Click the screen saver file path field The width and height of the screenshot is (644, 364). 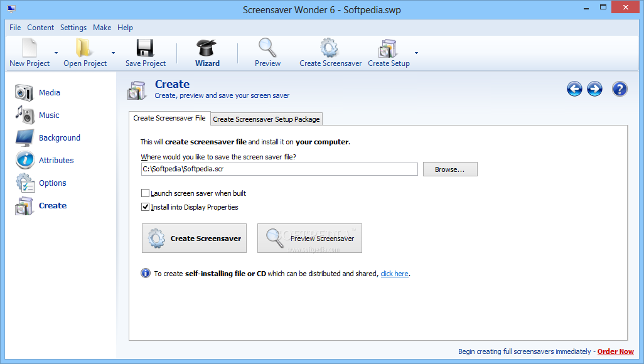click(x=279, y=169)
